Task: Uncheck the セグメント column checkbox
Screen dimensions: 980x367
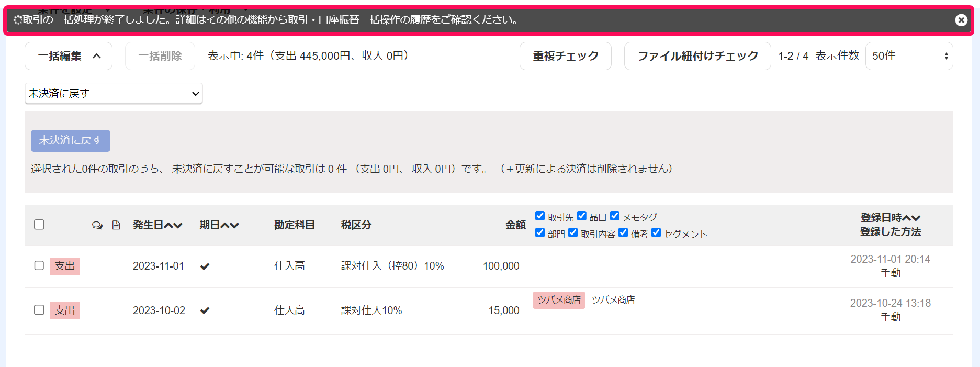Action: pos(656,232)
